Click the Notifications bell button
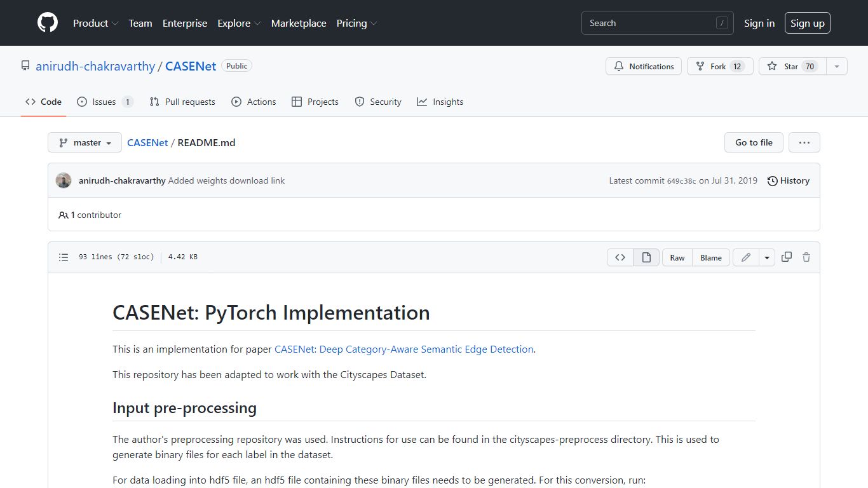The height and width of the screenshot is (488, 868). tap(644, 66)
